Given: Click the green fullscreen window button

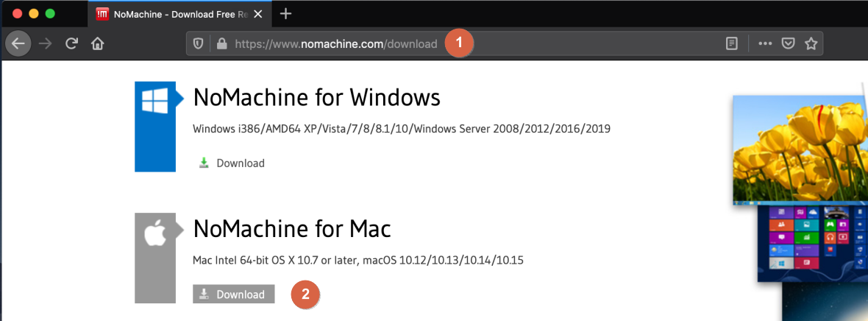Looking at the screenshot, I should pyautogui.click(x=50, y=14).
